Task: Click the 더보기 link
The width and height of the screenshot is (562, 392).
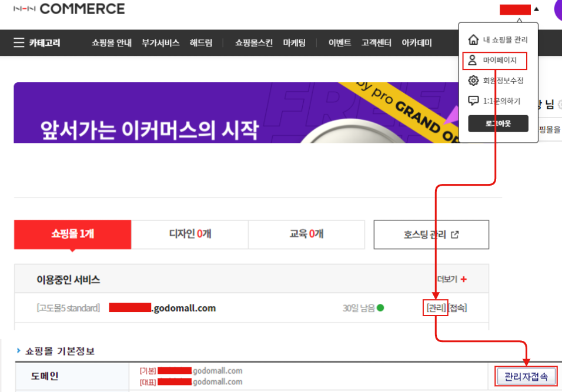Action: 447,279
